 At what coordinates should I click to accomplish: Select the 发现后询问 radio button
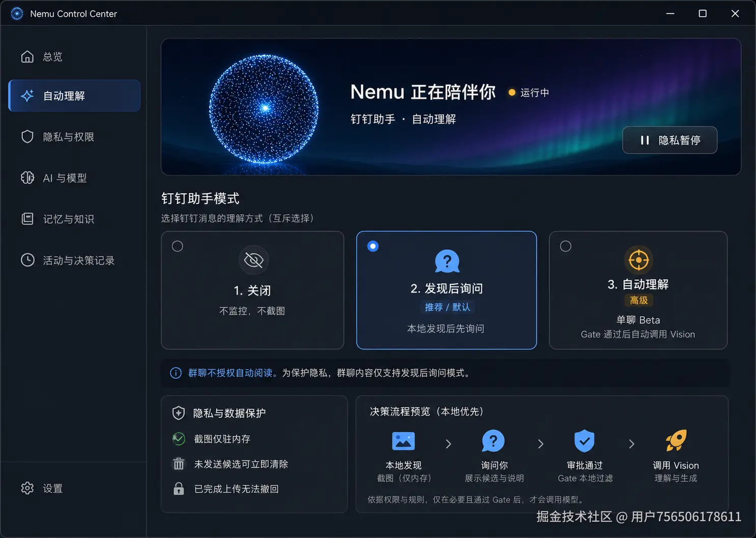click(x=373, y=246)
